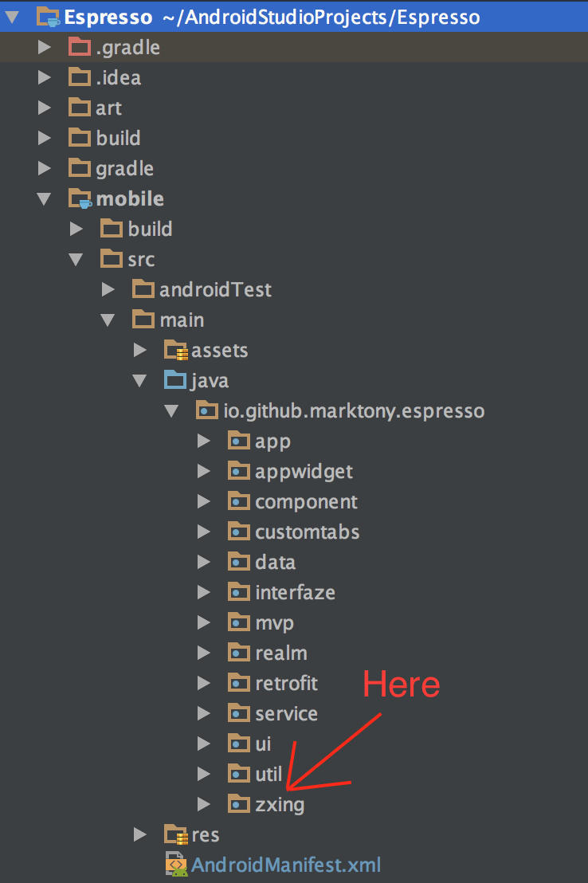Screen dimensions: 588x883
Task: Select the 'retrofit' package label
Action: click(x=286, y=683)
